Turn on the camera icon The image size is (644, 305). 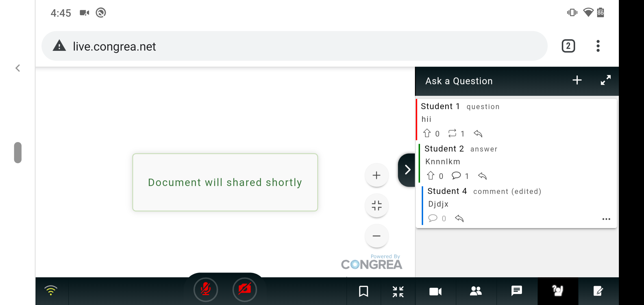[245, 289]
